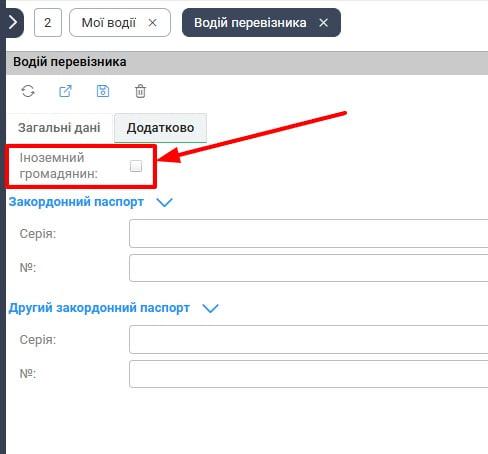Activate the Водій перевізника top tab
Viewport: 488px width, 454px height.
(250, 23)
